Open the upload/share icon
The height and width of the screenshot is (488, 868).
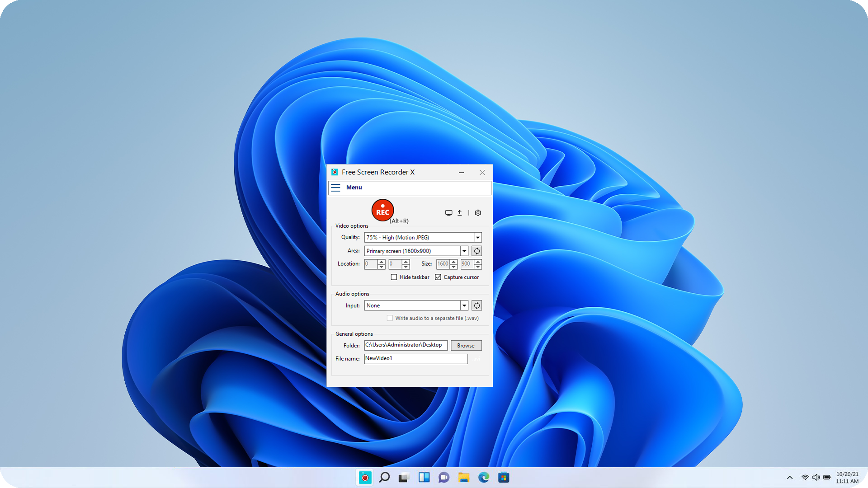(x=460, y=212)
